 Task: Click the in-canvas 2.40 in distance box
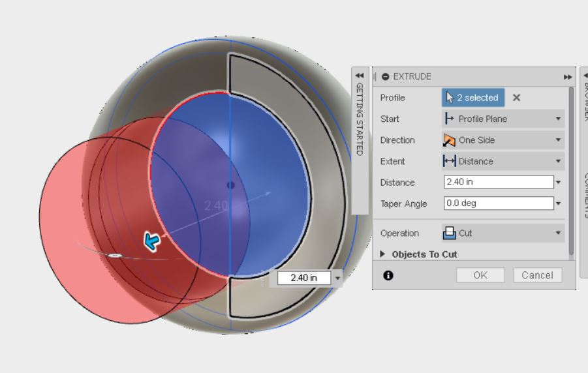tap(303, 278)
